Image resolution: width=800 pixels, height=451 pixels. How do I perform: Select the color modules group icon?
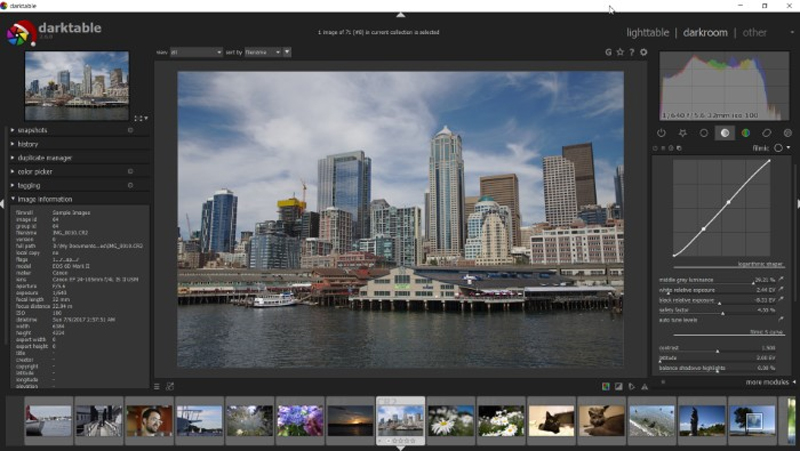click(x=745, y=133)
